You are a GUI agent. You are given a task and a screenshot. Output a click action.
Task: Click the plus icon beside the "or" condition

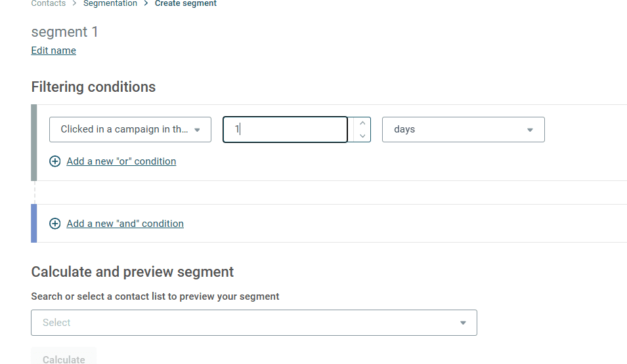[x=55, y=161]
